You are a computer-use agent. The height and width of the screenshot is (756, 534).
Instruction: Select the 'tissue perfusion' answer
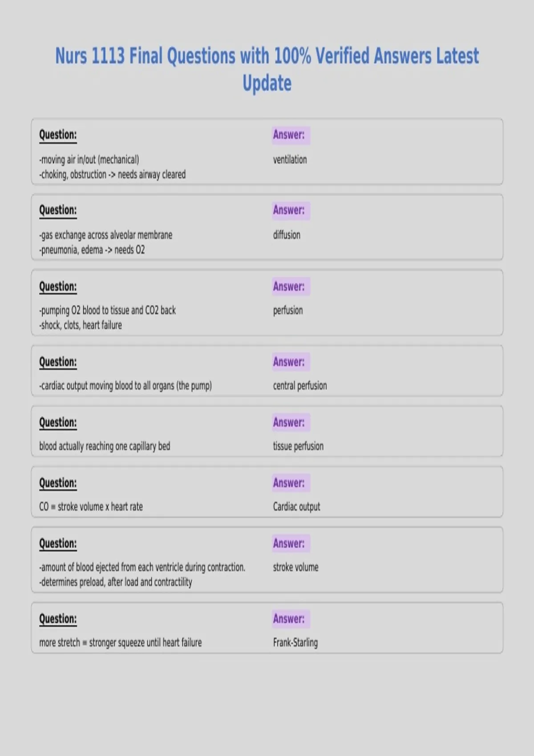coord(298,446)
